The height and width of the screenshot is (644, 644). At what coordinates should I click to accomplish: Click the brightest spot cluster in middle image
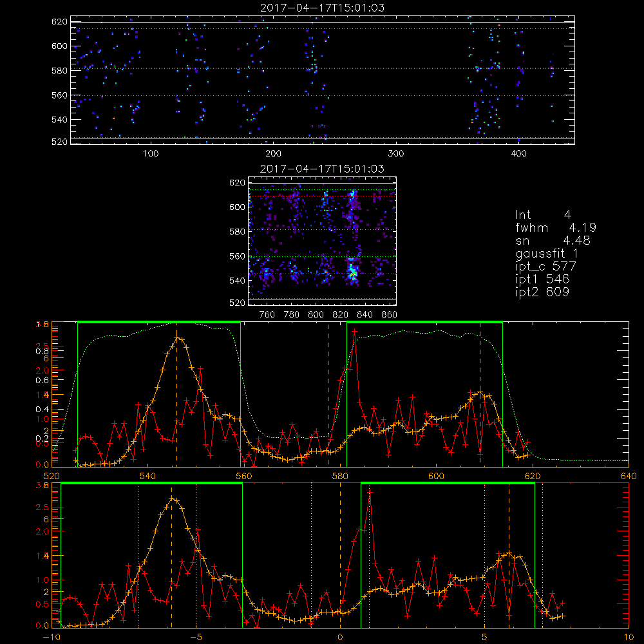352,272
